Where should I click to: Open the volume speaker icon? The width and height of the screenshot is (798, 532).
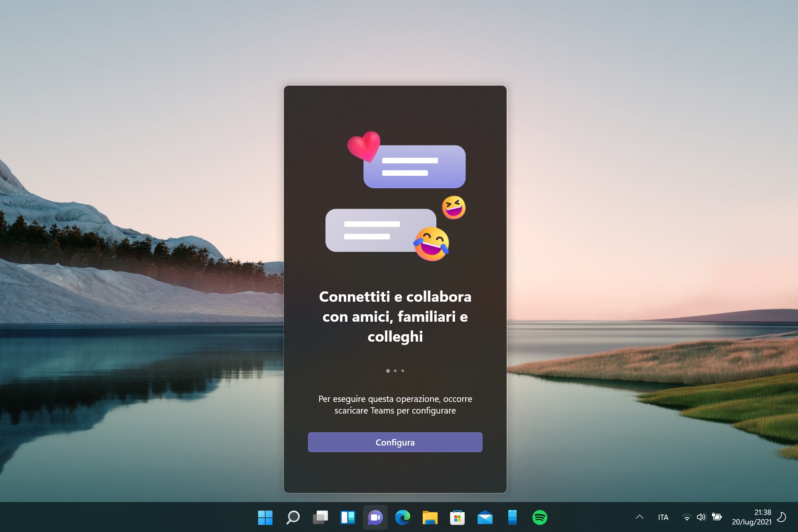pyautogui.click(x=702, y=517)
